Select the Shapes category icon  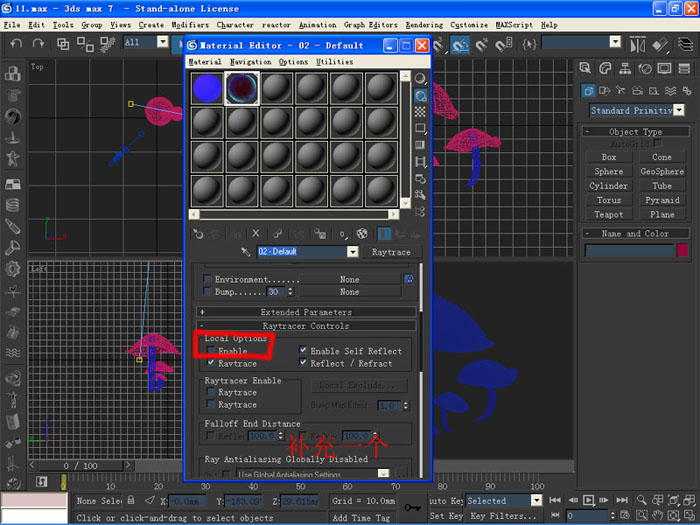604,91
